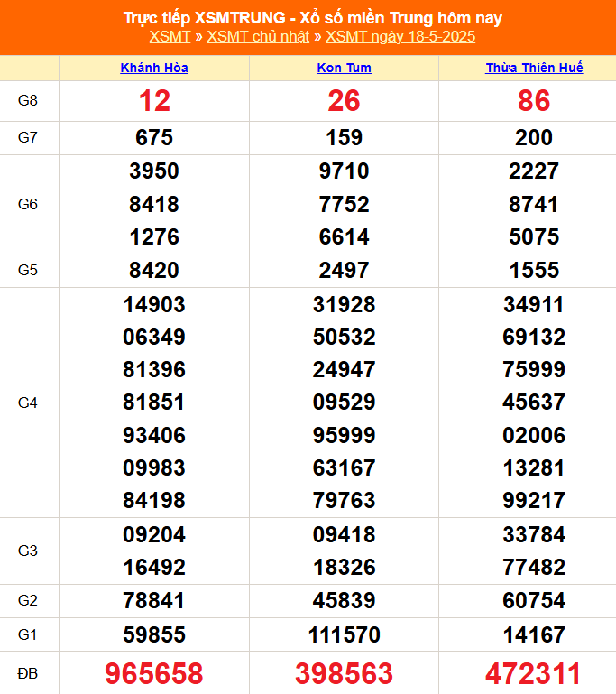The width and height of the screenshot is (616, 694).
Task: Click Kon Tum G7 number 159
Action: (344, 138)
